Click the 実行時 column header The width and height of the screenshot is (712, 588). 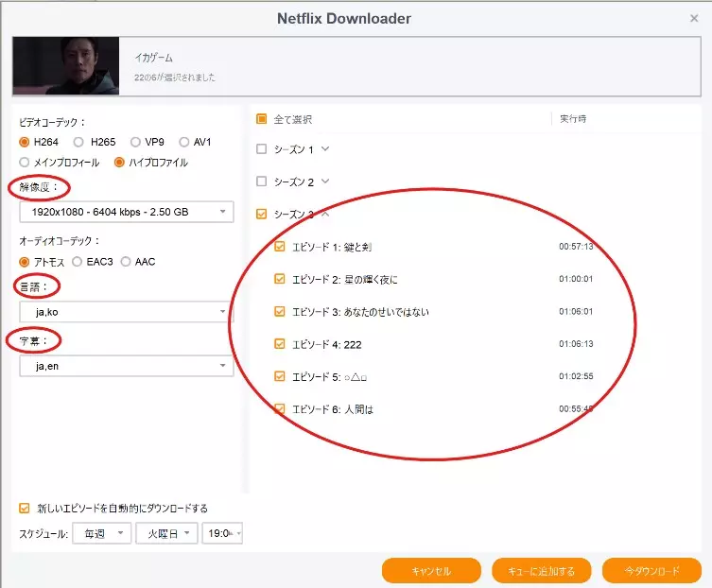(573, 119)
